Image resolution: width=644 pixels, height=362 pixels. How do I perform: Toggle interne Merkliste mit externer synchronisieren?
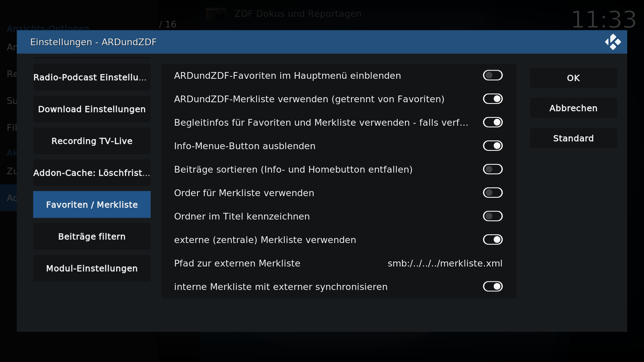coord(493,287)
